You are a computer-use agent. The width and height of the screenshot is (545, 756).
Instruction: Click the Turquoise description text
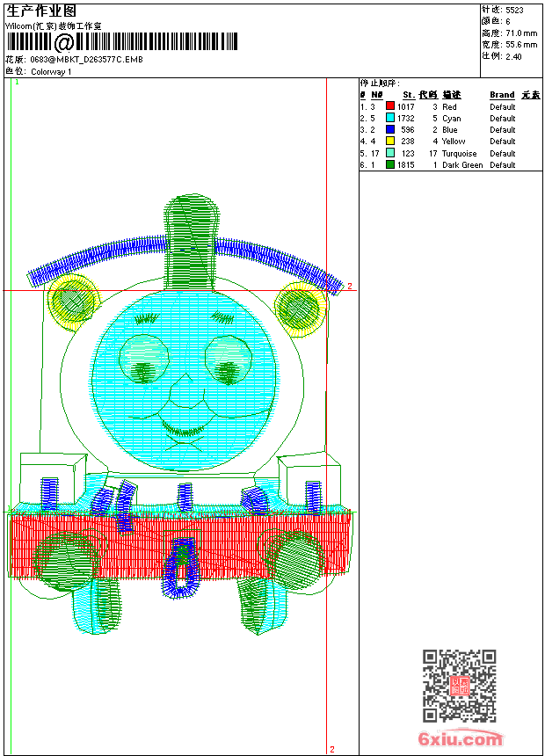coord(459,154)
